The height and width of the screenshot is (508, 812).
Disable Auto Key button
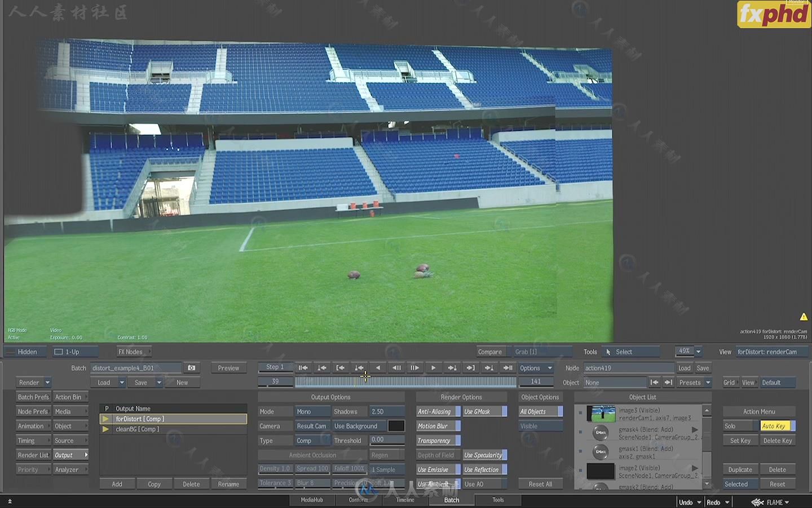click(x=778, y=426)
